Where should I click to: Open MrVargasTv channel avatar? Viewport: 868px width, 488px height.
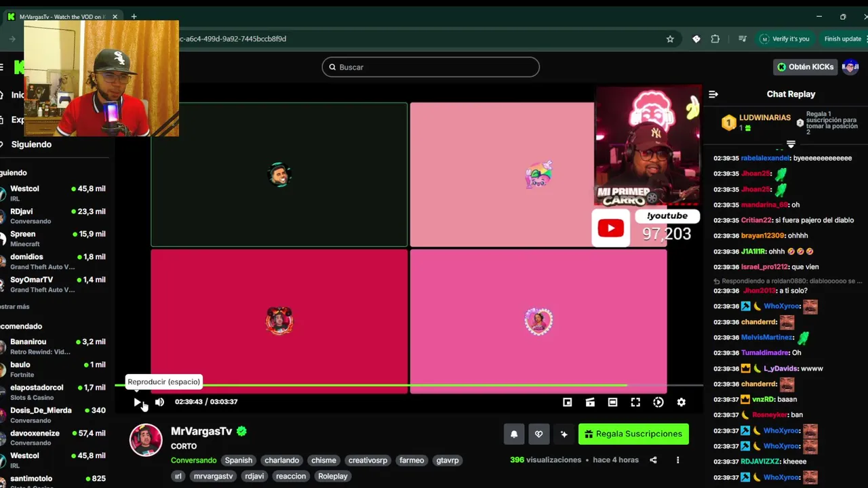146,440
